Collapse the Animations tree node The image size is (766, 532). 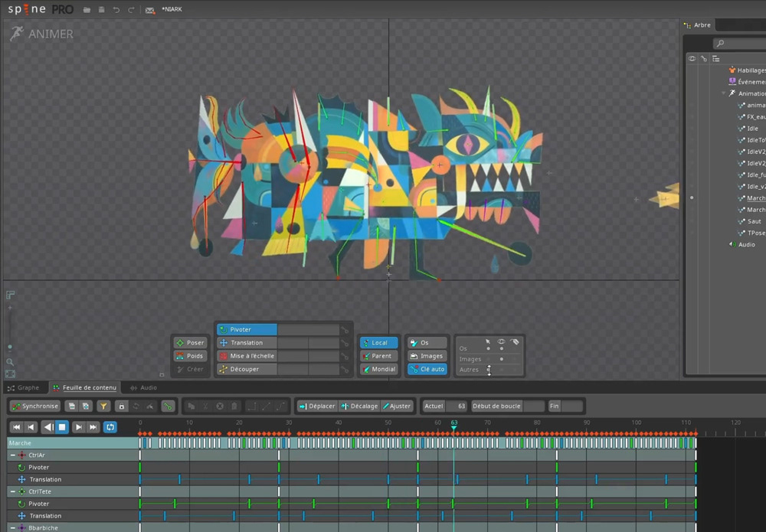[x=724, y=93]
